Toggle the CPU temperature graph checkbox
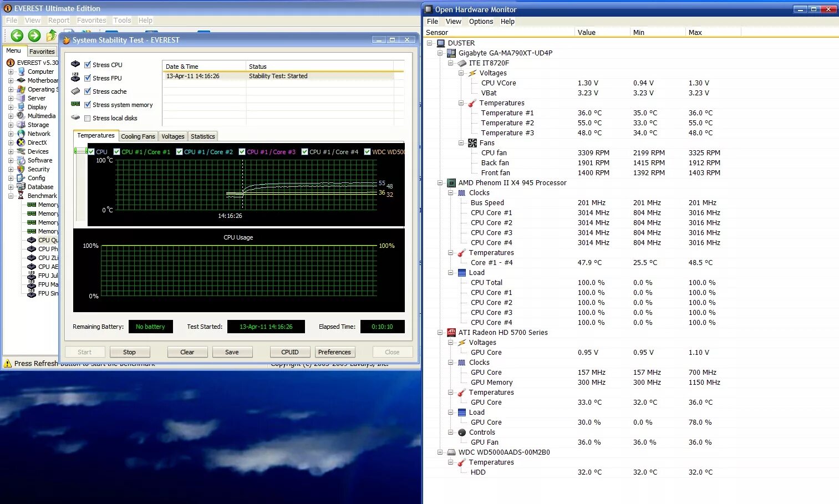 pos(91,151)
